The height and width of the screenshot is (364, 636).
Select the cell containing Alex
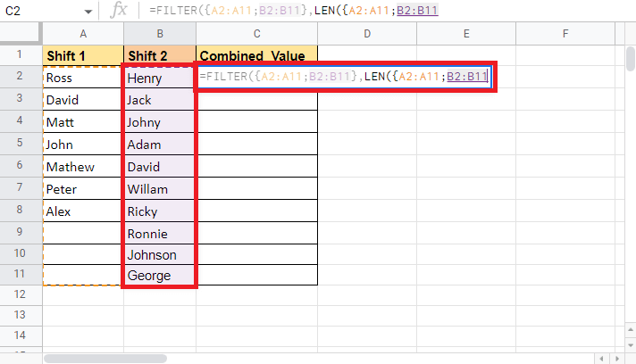pos(83,211)
